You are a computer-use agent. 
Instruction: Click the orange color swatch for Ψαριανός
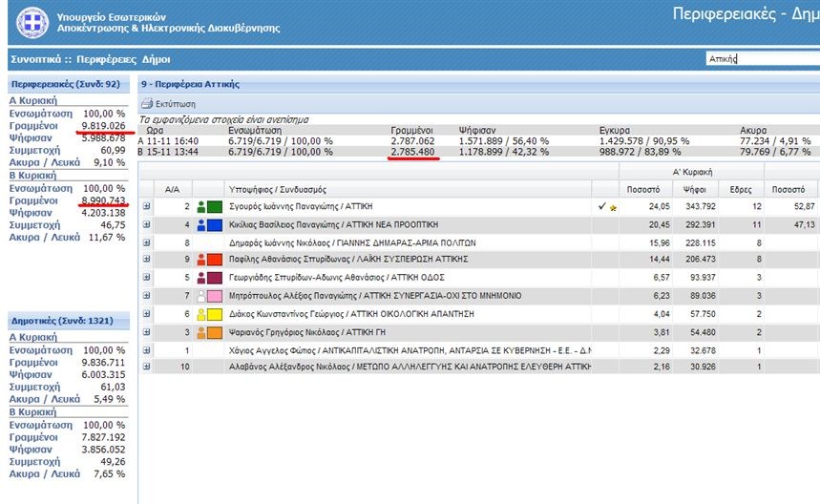(215, 332)
